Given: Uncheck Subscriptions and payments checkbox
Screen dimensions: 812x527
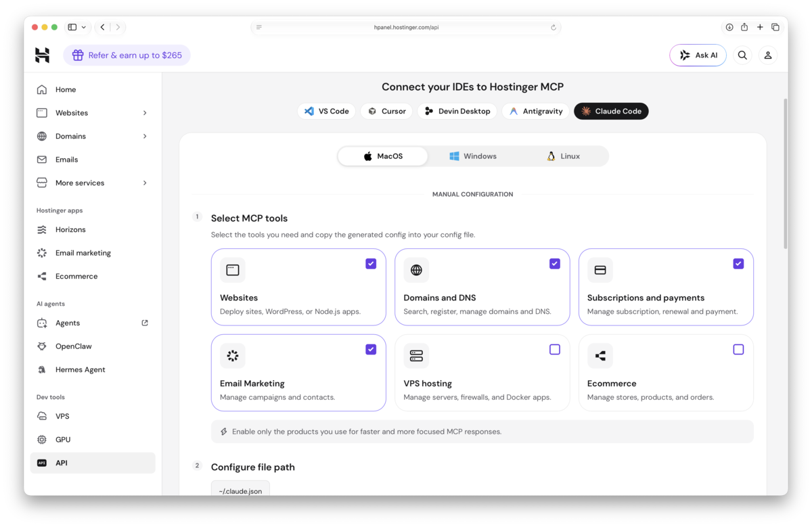Looking at the screenshot, I should (x=738, y=264).
